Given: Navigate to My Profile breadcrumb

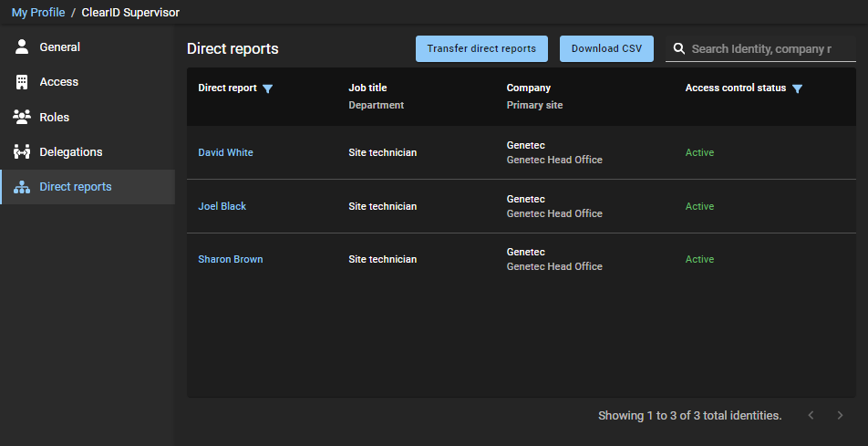Looking at the screenshot, I should [38, 13].
